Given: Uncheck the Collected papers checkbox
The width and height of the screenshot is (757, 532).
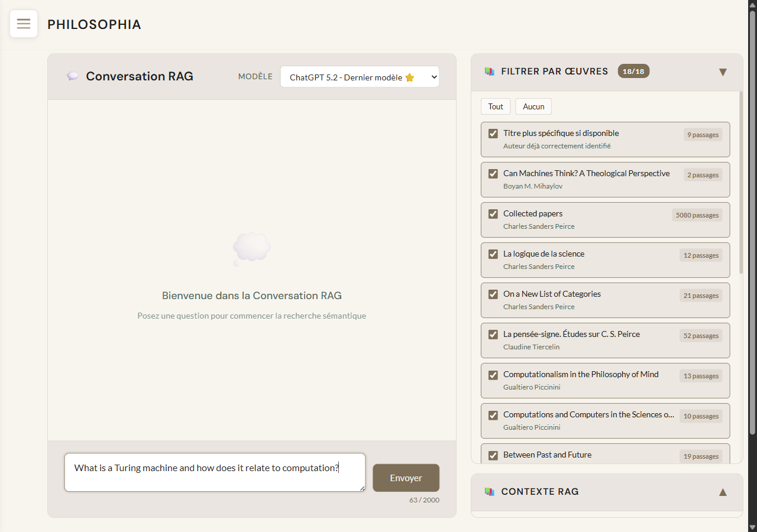Looking at the screenshot, I should [x=493, y=214].
